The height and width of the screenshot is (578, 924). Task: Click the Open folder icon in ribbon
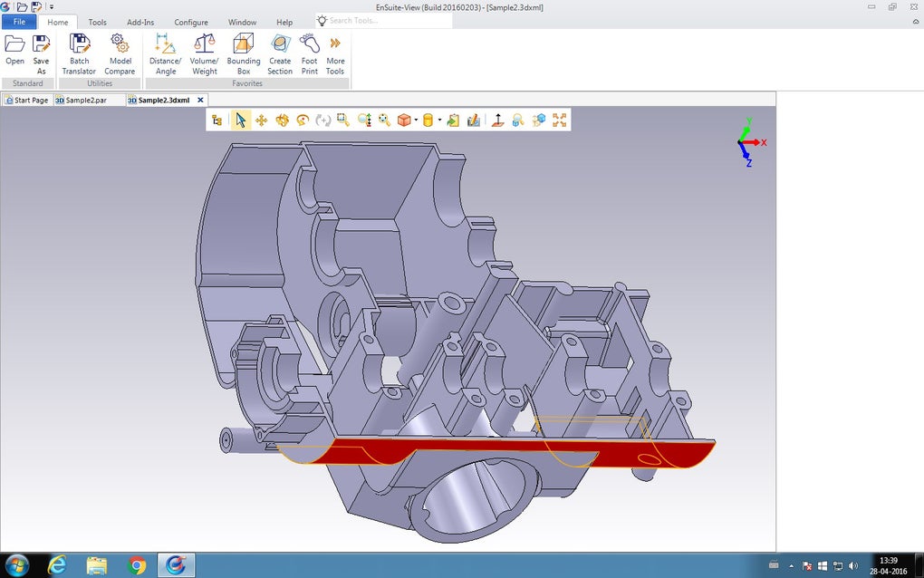click(14, 43)
